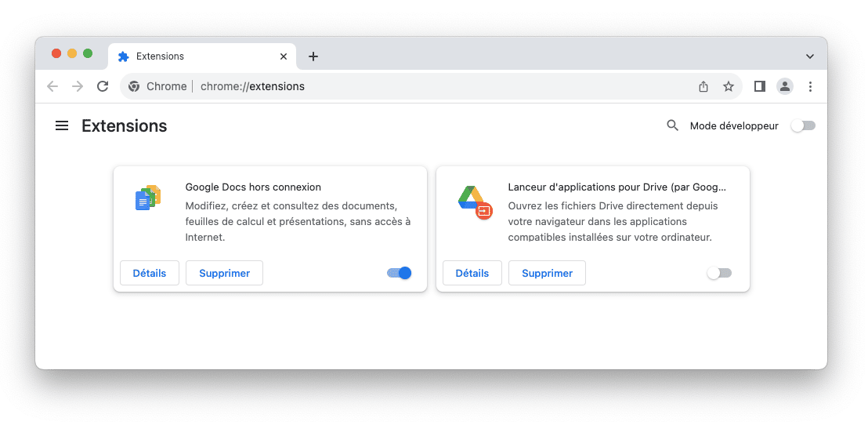Open the side panel
The image size is (868, 425).
pos(760,86)
